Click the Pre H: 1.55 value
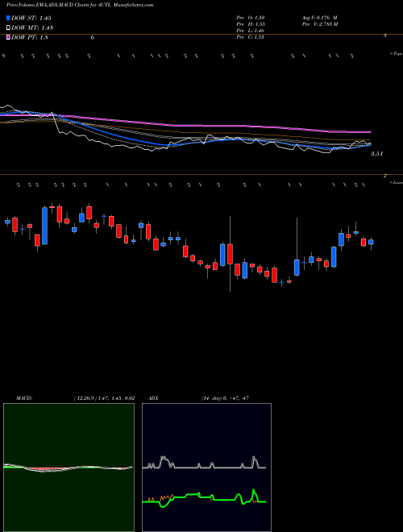The height and width of the screenshot is (532, 403). 251,24
